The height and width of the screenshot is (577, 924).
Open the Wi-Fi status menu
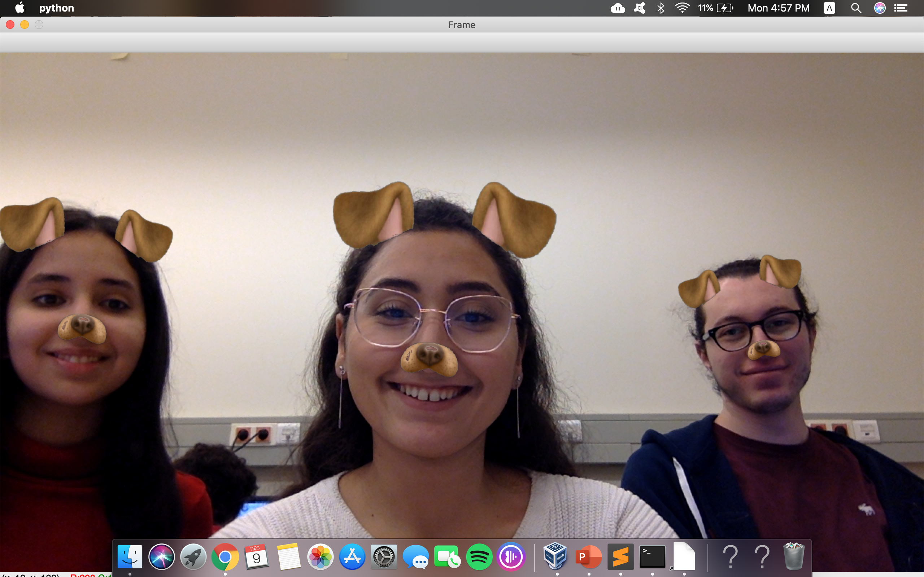[682, 8]
